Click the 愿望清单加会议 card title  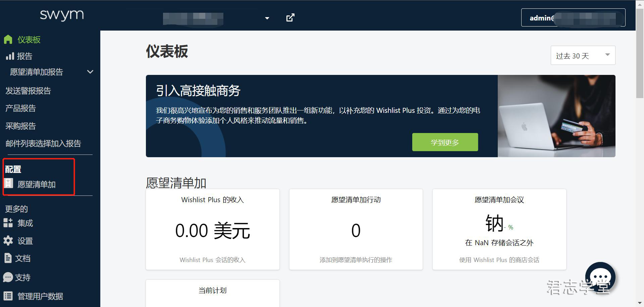pos(499,200)
